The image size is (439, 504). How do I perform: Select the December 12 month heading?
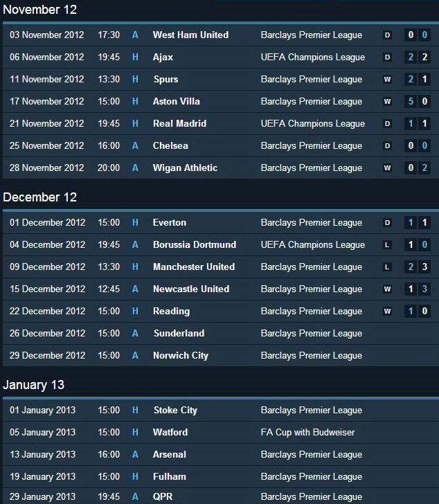[40, 197]
